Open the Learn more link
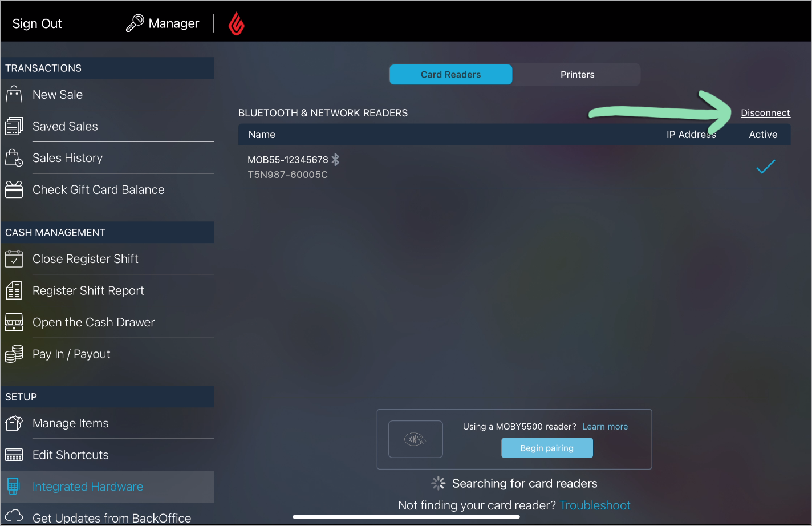This screenshot has height=526, width=812. [605, 427]
